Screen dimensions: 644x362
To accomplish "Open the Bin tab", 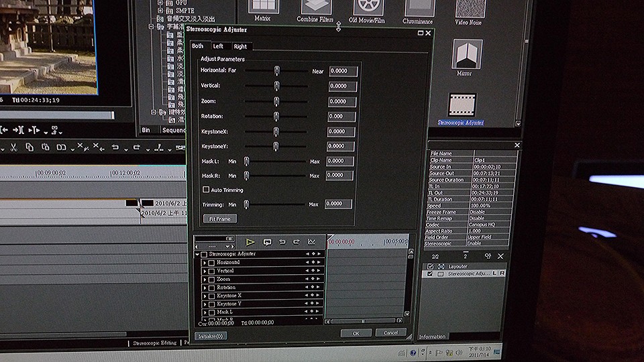I will [x=147, y=130].
